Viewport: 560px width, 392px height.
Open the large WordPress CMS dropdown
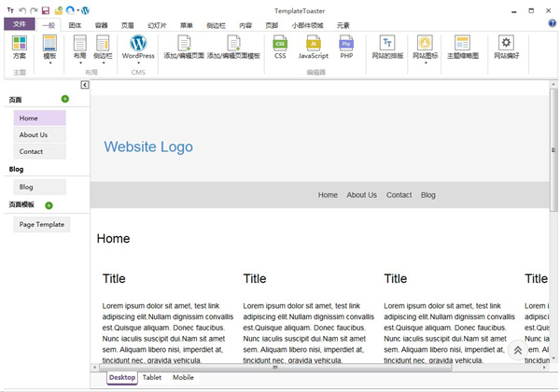click(x=138, y=49)
